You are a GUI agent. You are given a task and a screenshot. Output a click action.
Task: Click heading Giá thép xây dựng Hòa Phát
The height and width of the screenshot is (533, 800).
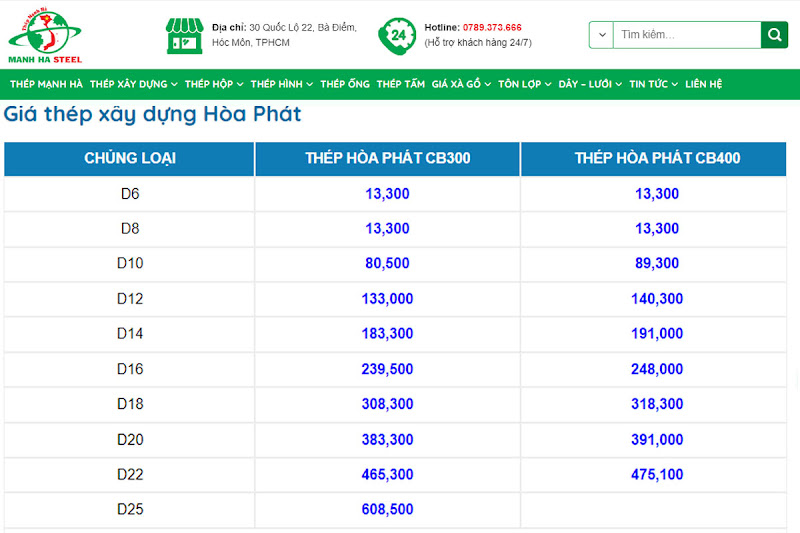tap(152, 114)
